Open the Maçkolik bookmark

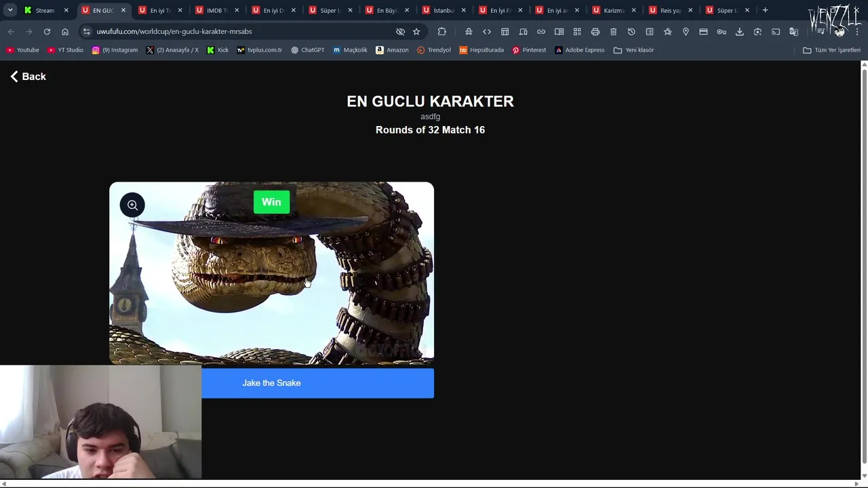coord(350,49)
